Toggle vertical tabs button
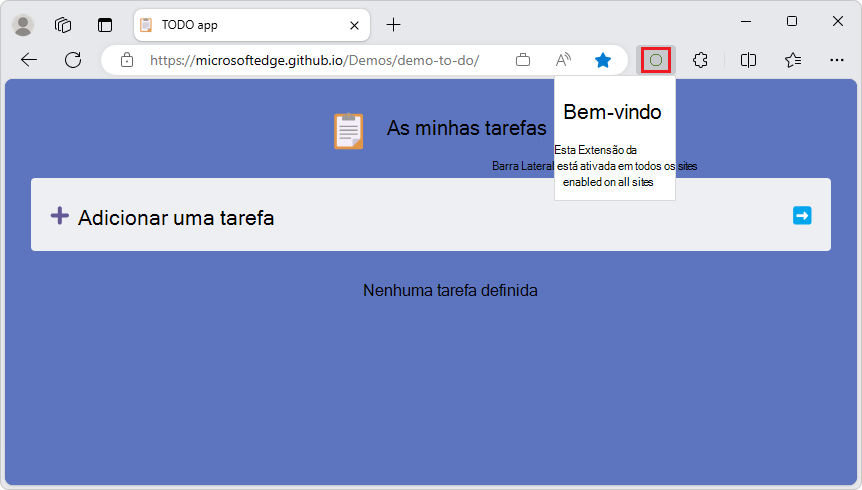Image resolution: width=862 pixels, height=490 pixels. click(x=104, y=25)
